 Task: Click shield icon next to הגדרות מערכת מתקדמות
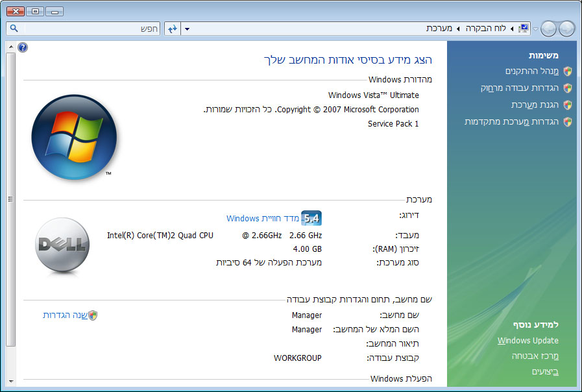pyautogui.click(x=568, y=122)
